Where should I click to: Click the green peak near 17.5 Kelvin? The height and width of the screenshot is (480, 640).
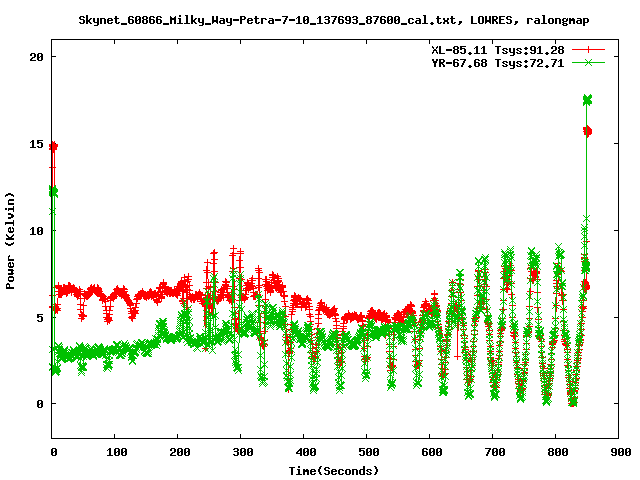(x=587, y=100)
